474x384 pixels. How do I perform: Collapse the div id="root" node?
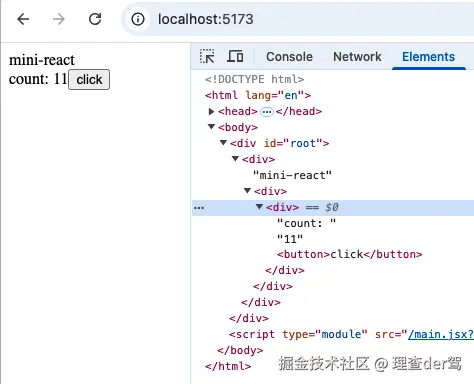click(223, 143)
